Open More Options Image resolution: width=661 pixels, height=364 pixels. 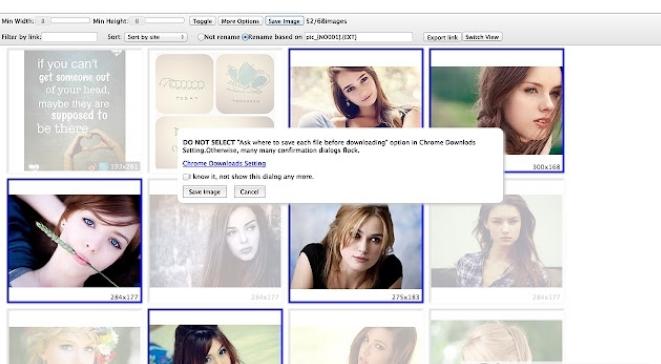(x=240, y=21)
